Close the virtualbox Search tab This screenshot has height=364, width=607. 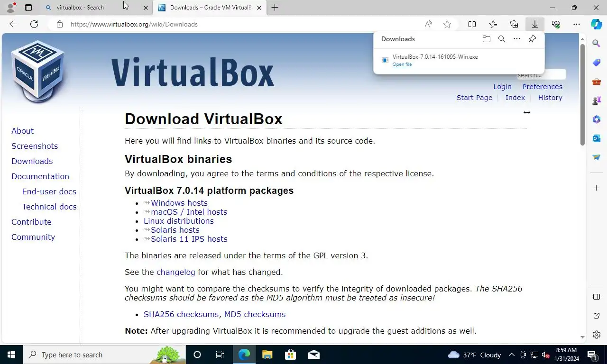pos(146,8)
